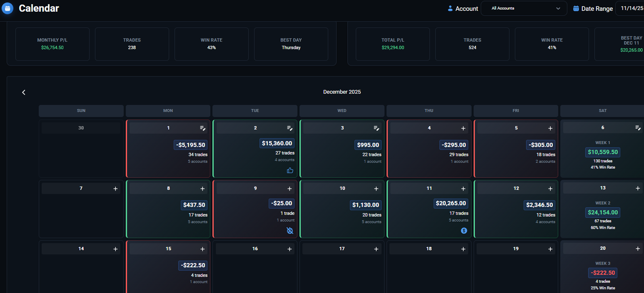Image resolution: width=644 pixels, height=293 pixels.
Task: Click the THU column header
Action: (x=429, y=110)
